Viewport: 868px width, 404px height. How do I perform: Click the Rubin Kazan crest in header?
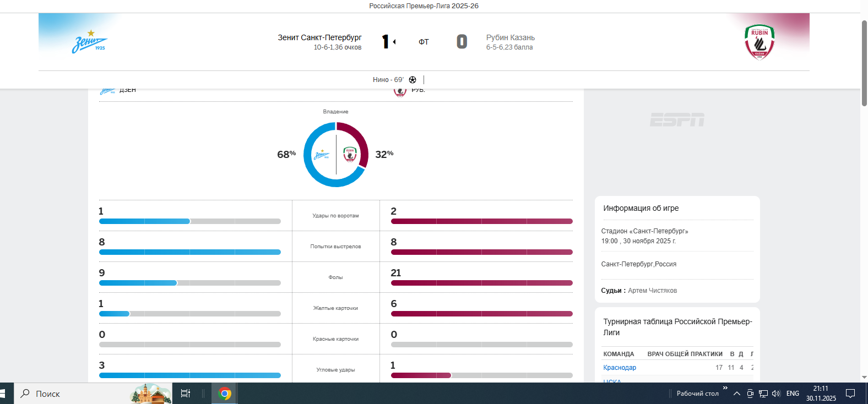click(759, 42)
